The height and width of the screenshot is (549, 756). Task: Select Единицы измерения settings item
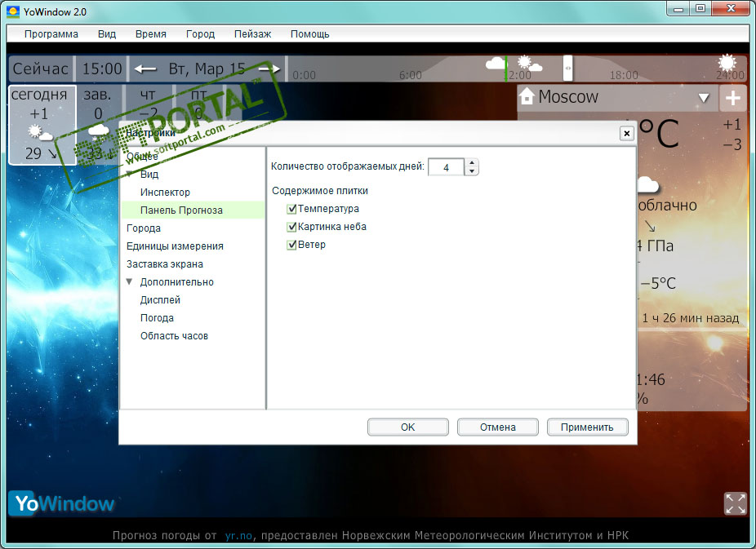175,246
